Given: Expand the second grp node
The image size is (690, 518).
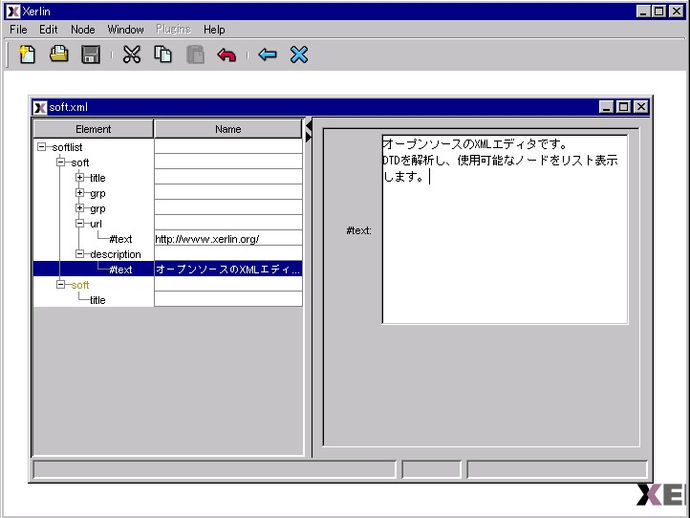Looking at the screenshot, I should pos(80,208).
